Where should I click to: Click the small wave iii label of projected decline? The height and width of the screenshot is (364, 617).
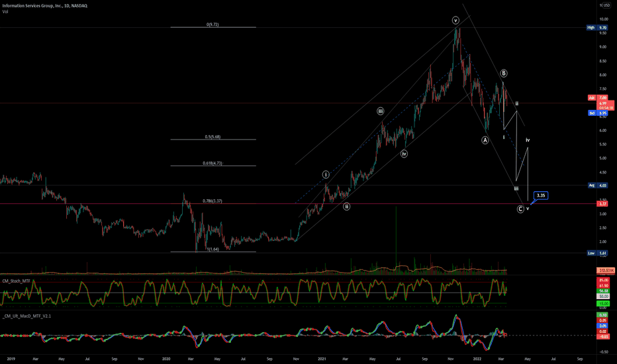point(516,189)
